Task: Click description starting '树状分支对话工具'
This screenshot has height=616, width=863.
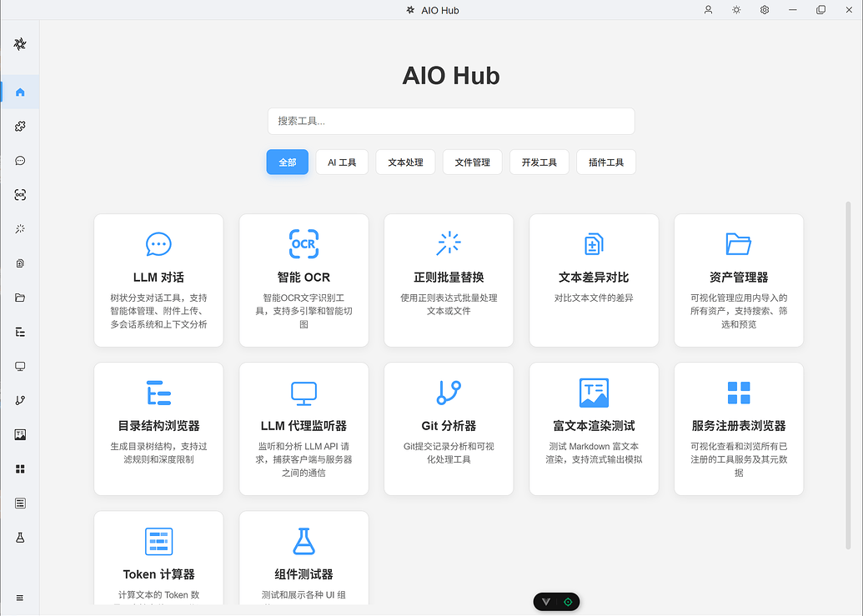Action: 158,311
